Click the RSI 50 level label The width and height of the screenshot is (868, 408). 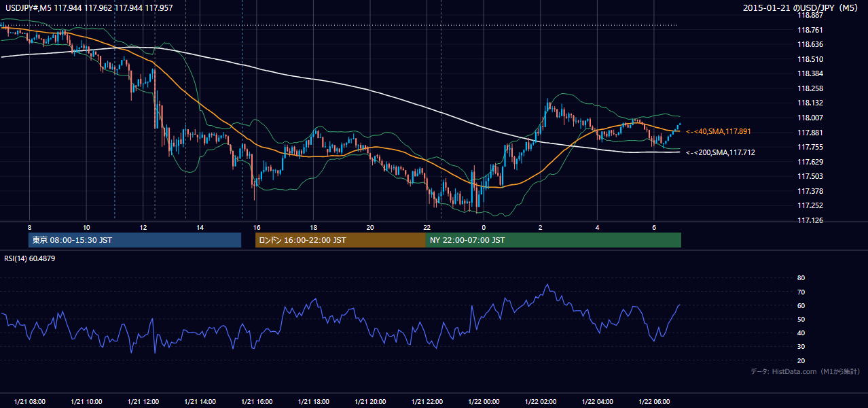click(801, 320)
